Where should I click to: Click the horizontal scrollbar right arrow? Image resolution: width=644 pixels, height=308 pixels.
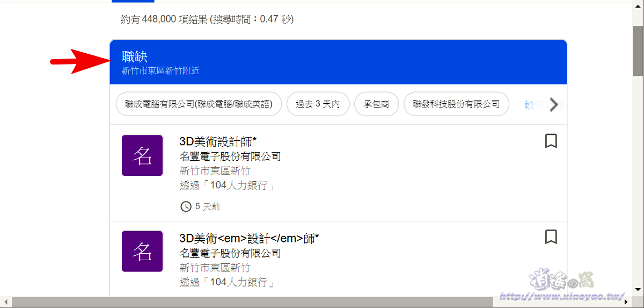(x=627, y=302)
